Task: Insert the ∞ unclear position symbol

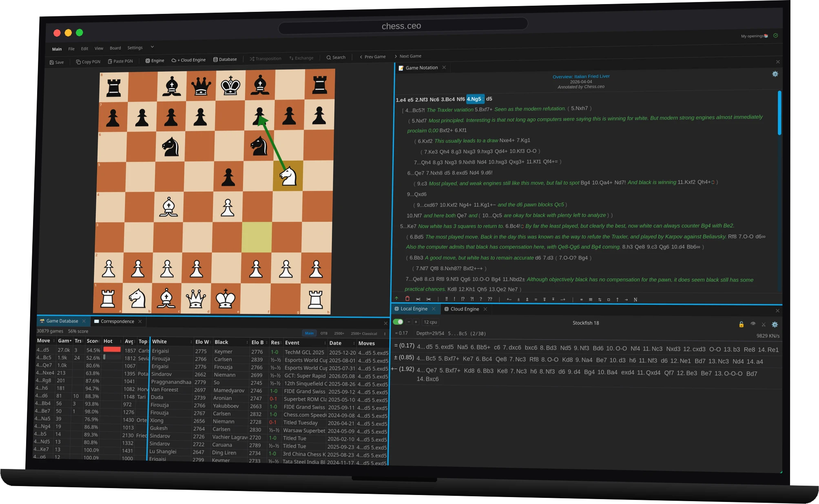Action: [581, 299]
